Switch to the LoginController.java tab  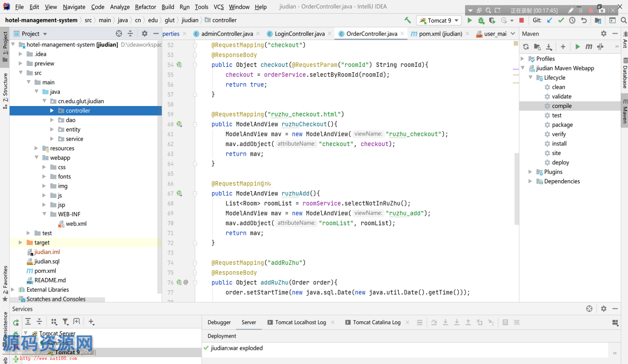[299, 34]
